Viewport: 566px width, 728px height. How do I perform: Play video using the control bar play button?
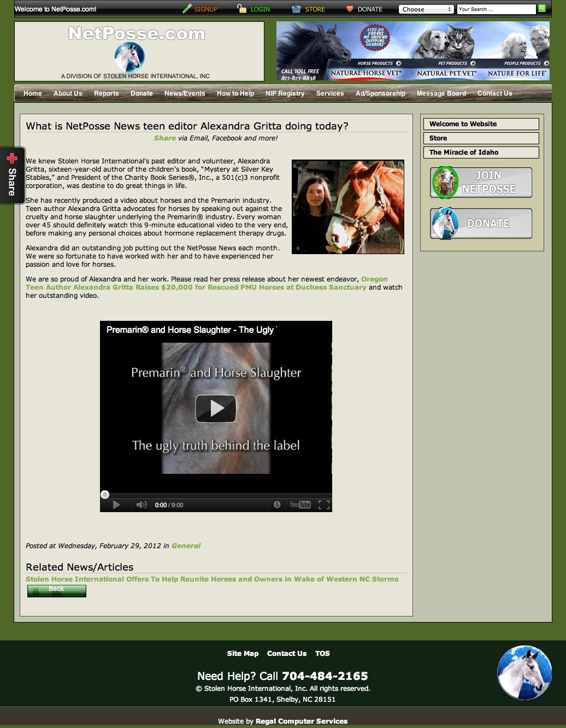pyautogui.click(x=116, y=505)
